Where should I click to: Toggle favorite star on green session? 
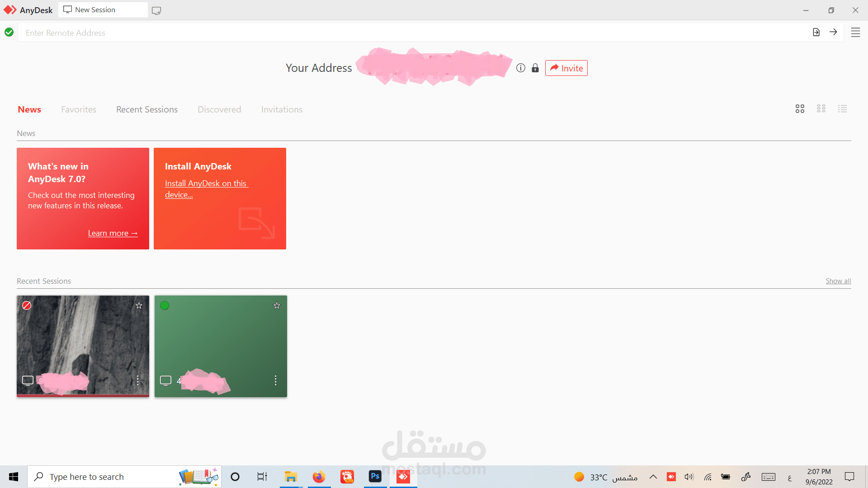click(276, 305)
